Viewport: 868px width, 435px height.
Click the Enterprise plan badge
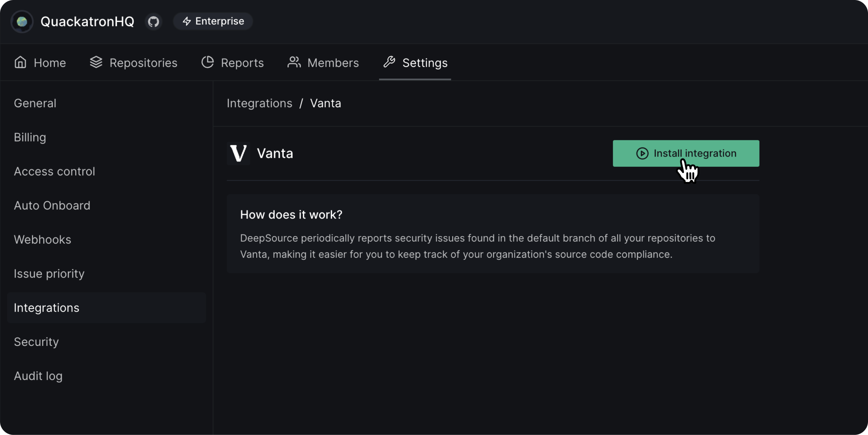pos(213,21)
